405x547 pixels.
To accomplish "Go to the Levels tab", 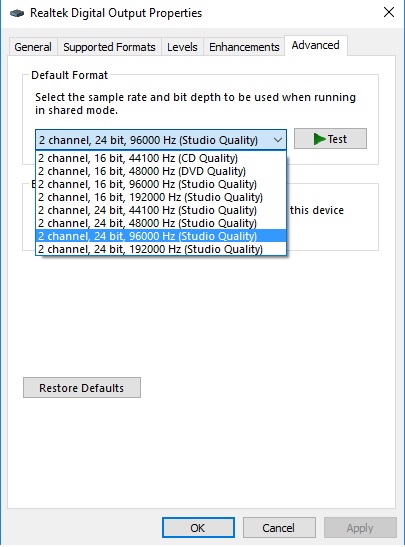I will pos(182,47).
